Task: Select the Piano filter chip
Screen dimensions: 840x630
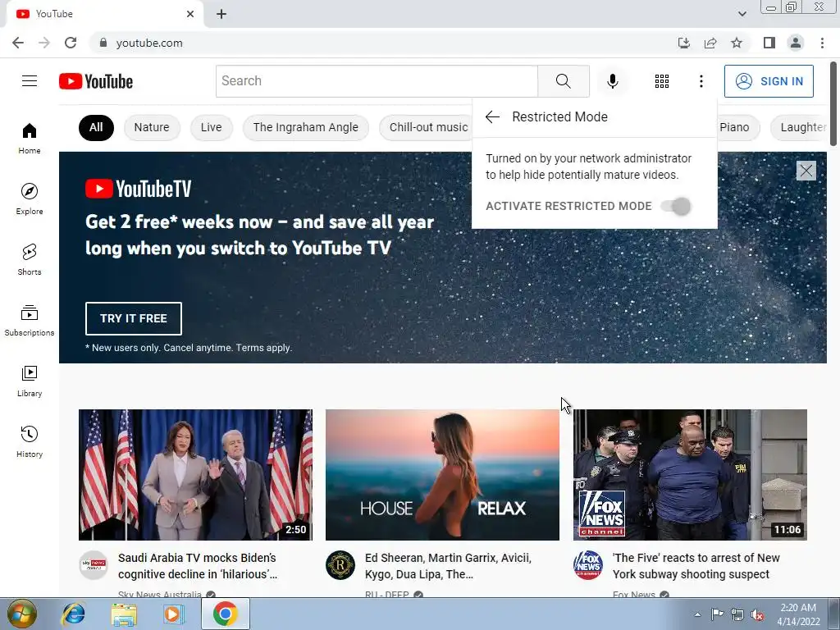Action: (x=738, y=127)
